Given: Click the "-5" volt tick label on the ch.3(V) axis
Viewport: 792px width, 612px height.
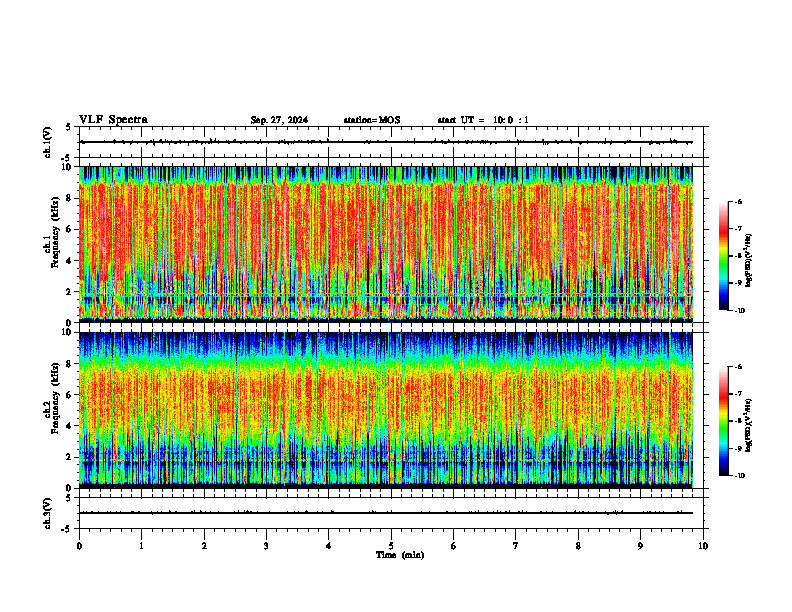Looking at the screenshot, I should (66, 529).
